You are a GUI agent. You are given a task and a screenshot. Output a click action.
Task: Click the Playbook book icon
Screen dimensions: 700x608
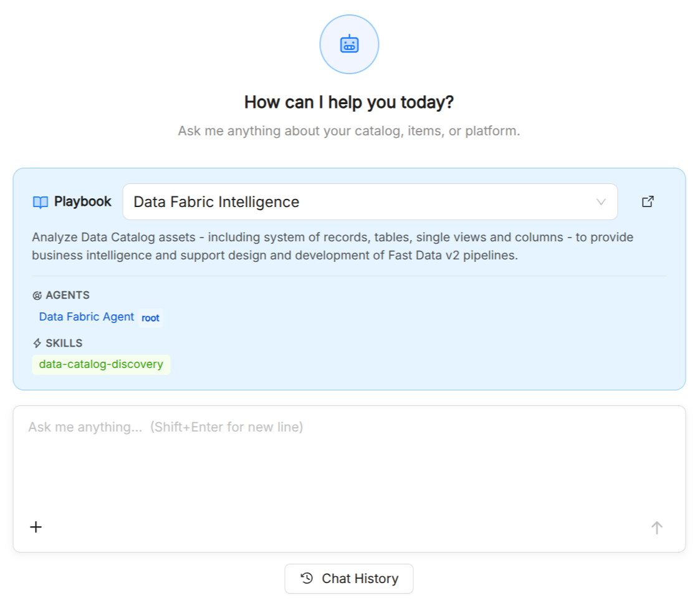tap(41, 203)
